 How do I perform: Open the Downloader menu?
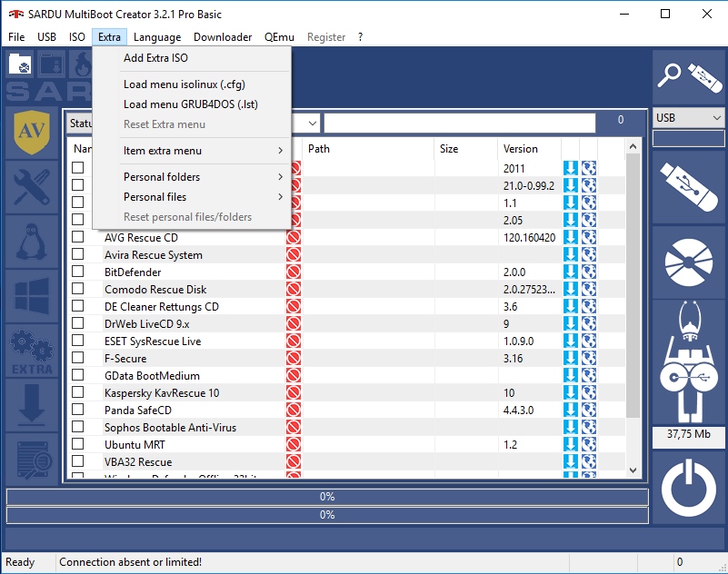[x=223, y=37]
